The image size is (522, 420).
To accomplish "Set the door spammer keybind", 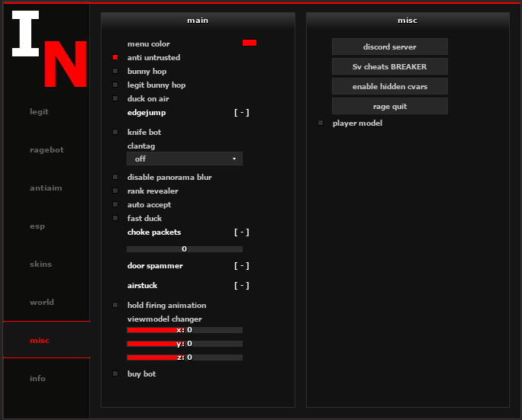I will tap(242, 266).
